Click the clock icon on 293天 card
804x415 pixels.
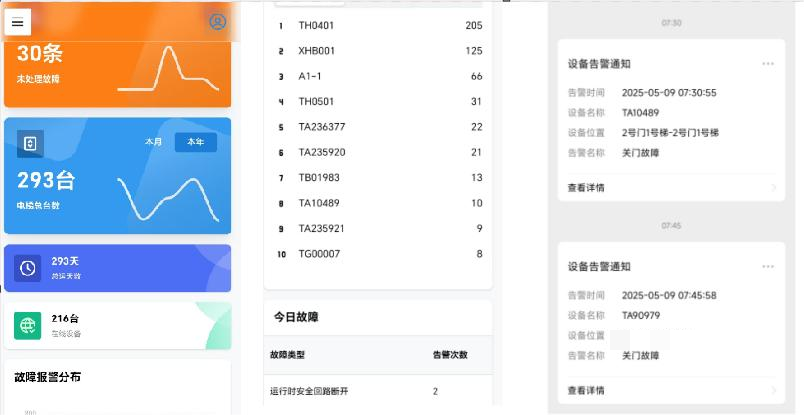pos(28,268)
